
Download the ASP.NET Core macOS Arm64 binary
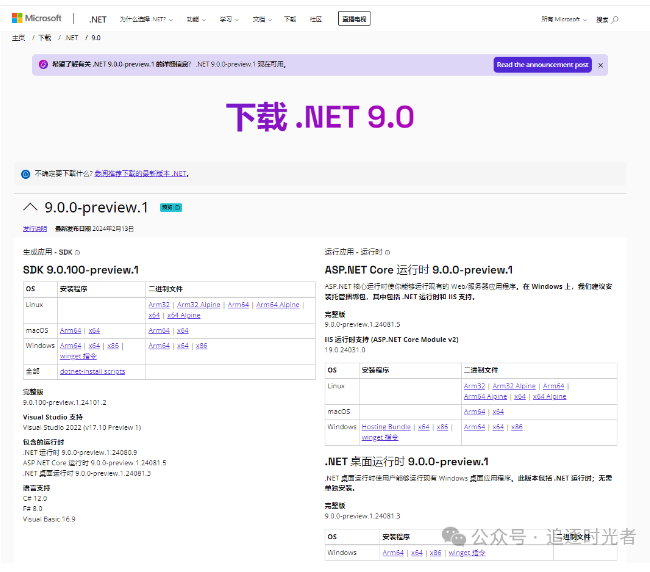(x=474, y=412)
